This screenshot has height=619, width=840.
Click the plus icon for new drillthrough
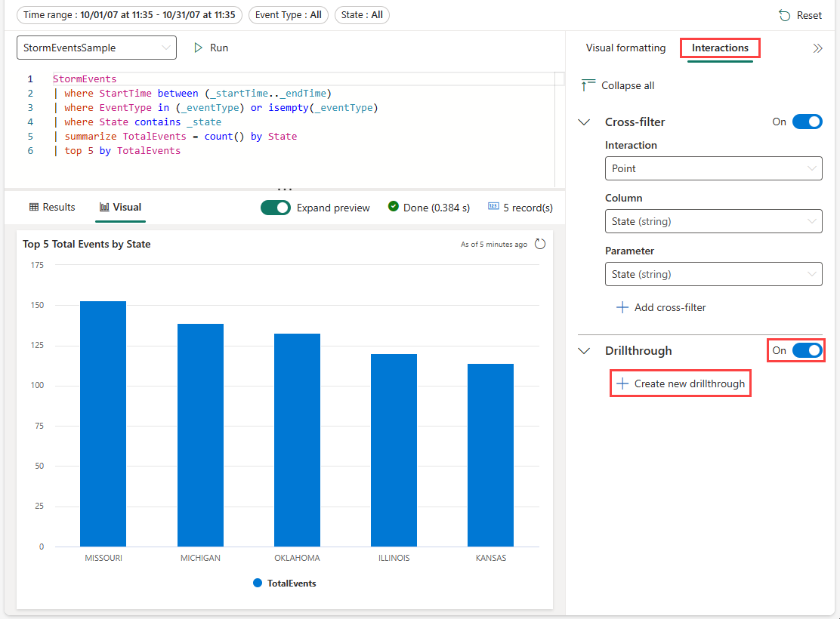(622, 383)
